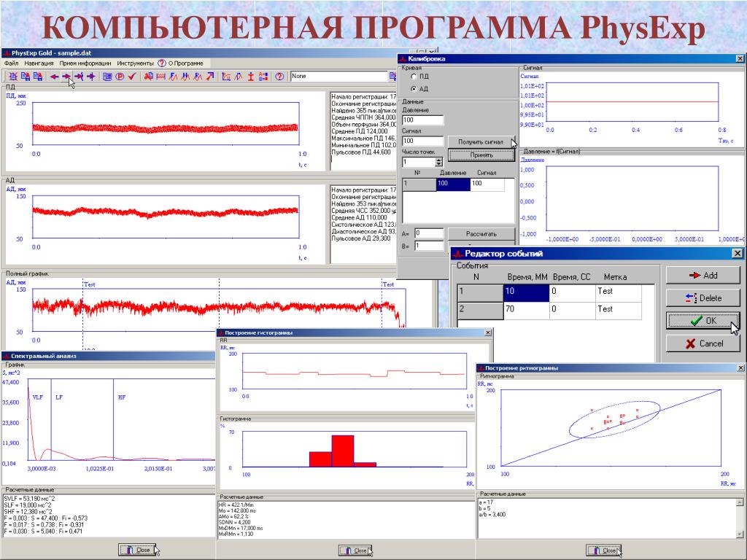Click the first Test marker on full graph

coord(89,284)
